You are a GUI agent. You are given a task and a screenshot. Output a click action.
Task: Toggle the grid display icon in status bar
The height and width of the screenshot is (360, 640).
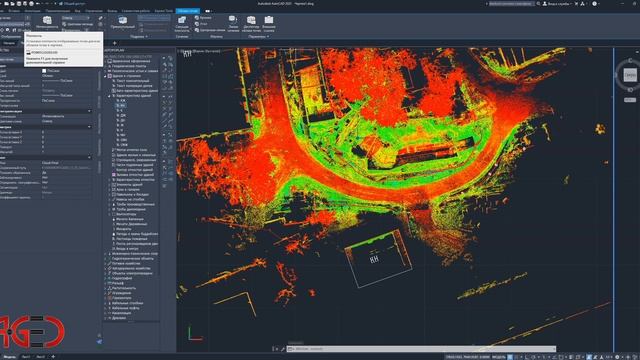[x=510, y=357]
